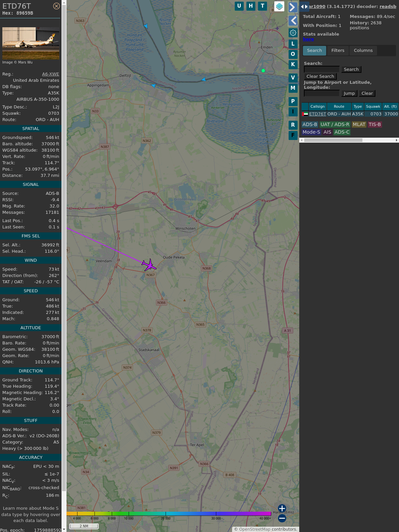
Task: Click the altitude color scale bar
Action: tap(169, 514)
